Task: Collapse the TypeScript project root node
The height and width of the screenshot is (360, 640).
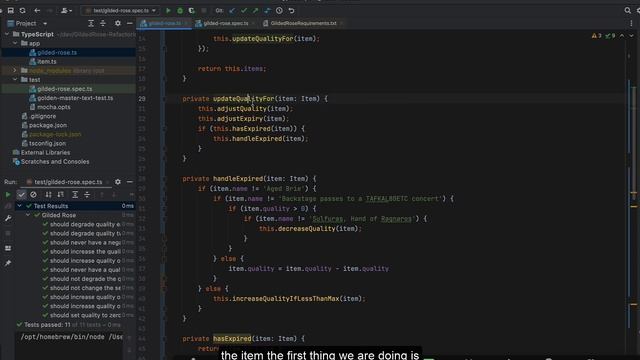Action: click(x=7, y=34)
